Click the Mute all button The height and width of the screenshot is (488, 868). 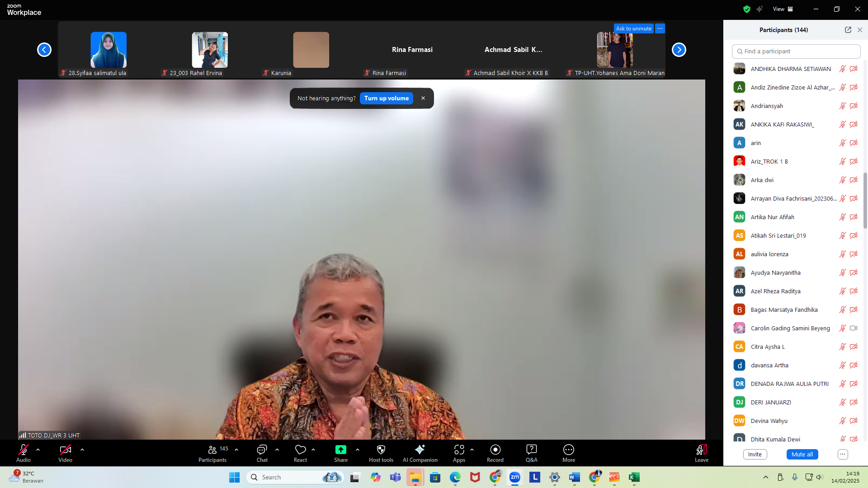802,454
